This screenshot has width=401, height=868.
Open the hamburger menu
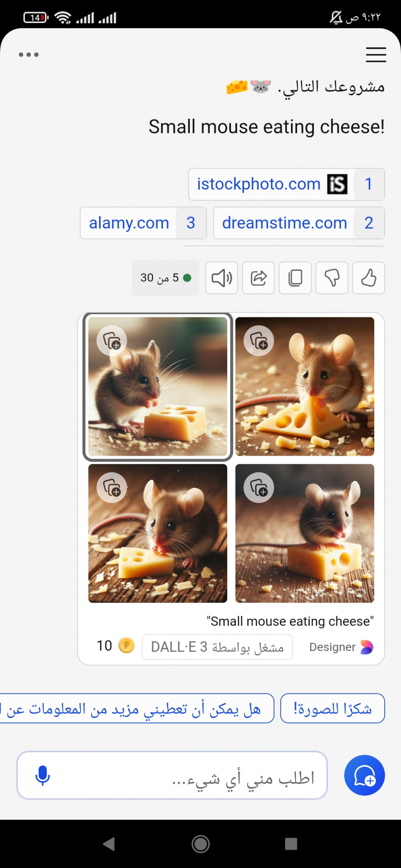[x=376, y=55]
